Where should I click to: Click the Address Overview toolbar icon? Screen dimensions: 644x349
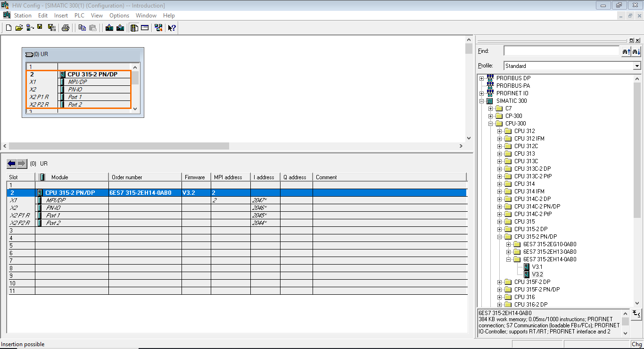[x=145, y=28]
